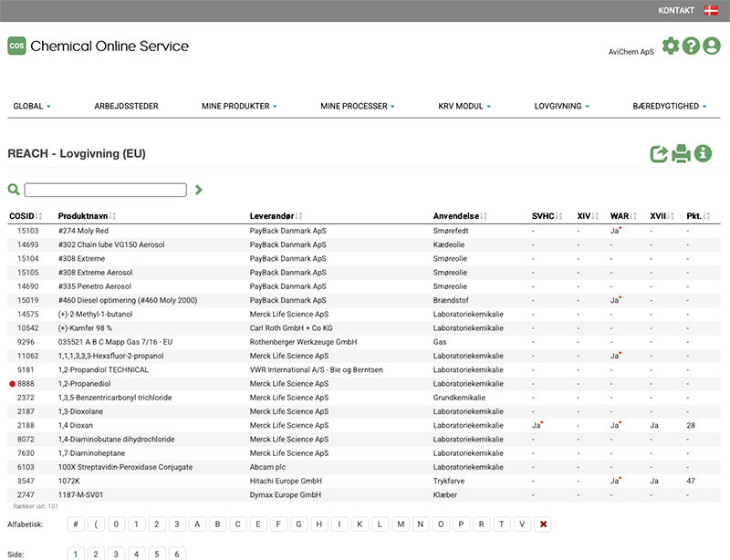Click into the product search field
730x560 pixels.
click(105, 190)
